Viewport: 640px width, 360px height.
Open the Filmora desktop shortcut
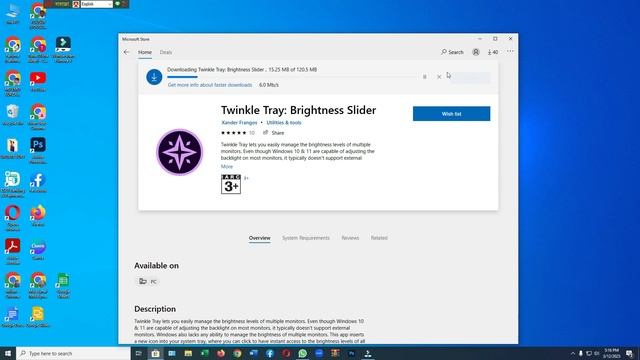[x=63, y=49]
